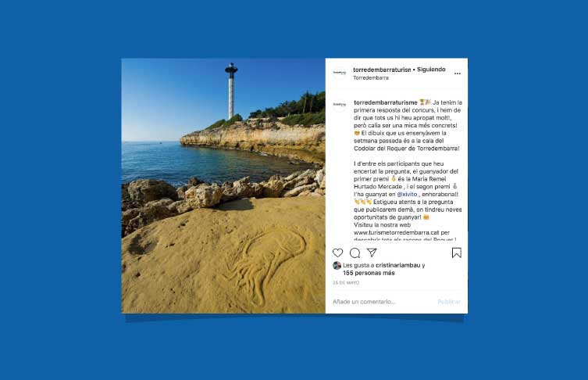Open avatar of liker cristinariambau
This screenshot has width=588, height=380.
click(x=337, y=266)
